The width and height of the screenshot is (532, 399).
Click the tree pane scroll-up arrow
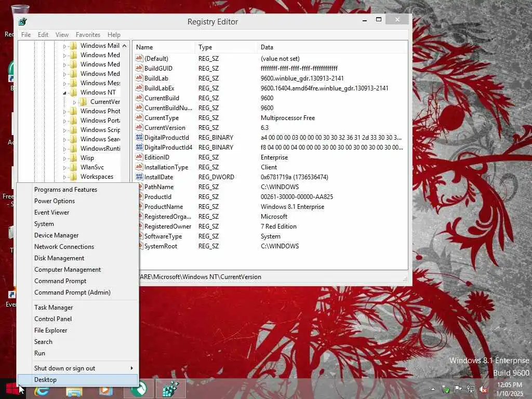tap(125, 46)
